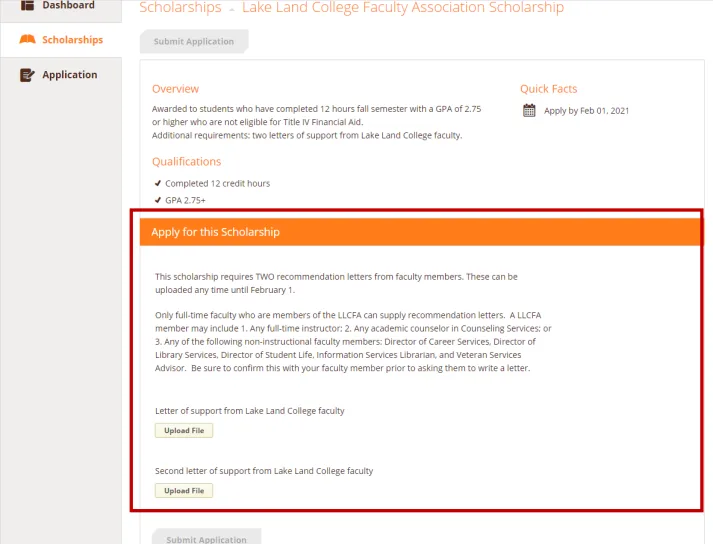Image resolution: width=713 pixels, height=544 pixels.
Task: Click the checkmark beside Completed 12 credit hours
Action: (x=158, y=183)
